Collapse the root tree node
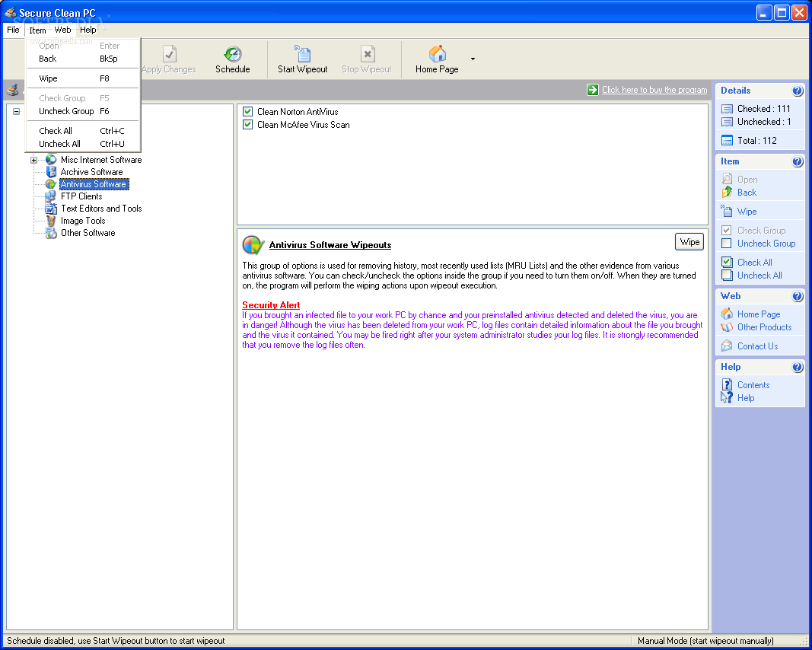This screenshot has width=812, height=650. pos(17,111)
